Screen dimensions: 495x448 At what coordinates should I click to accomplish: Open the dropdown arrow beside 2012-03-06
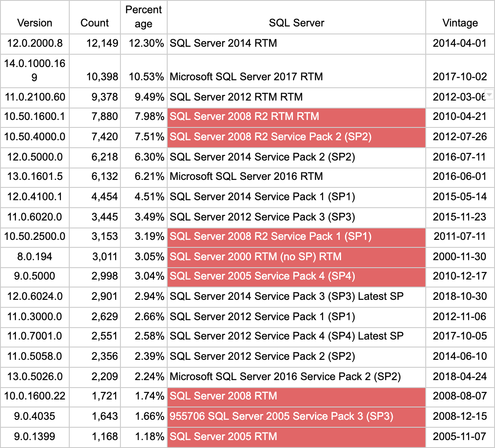point(489,95)
